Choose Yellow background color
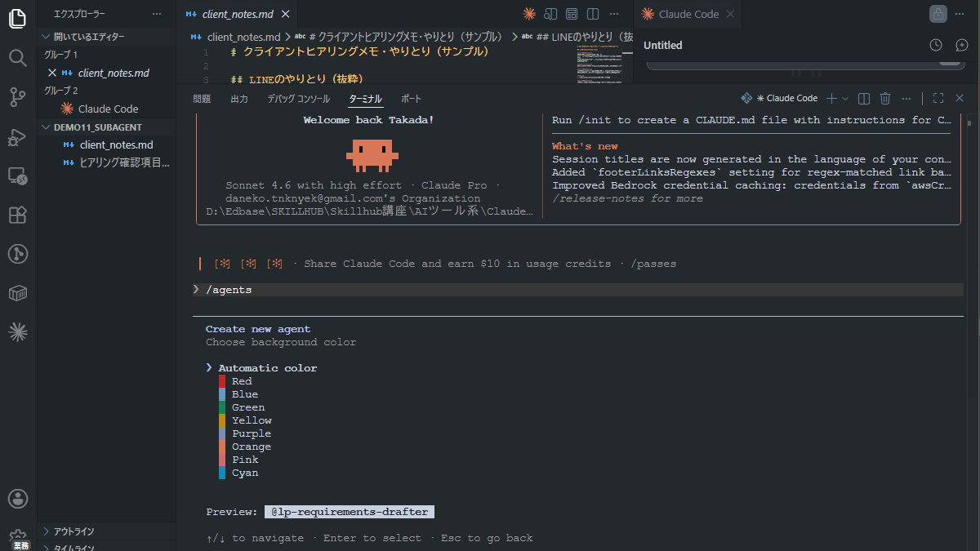This screenshot has height=551, width=980. pyautogui.click(x=252, y=420)
